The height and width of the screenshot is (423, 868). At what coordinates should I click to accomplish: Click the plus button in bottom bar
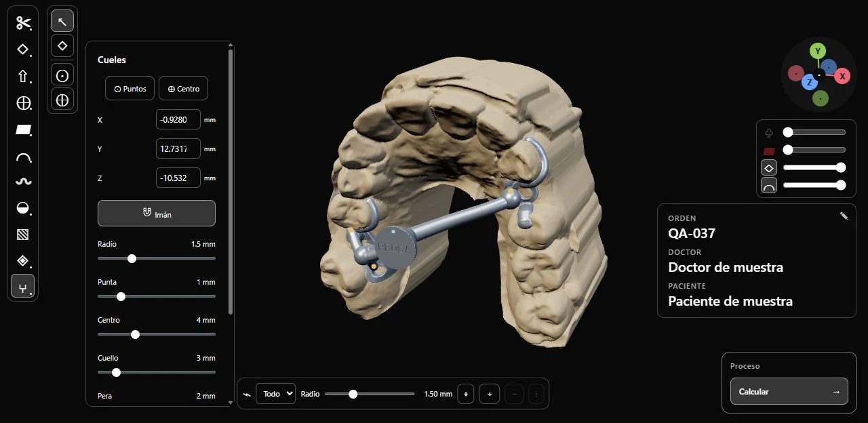[x=489, y=394]
